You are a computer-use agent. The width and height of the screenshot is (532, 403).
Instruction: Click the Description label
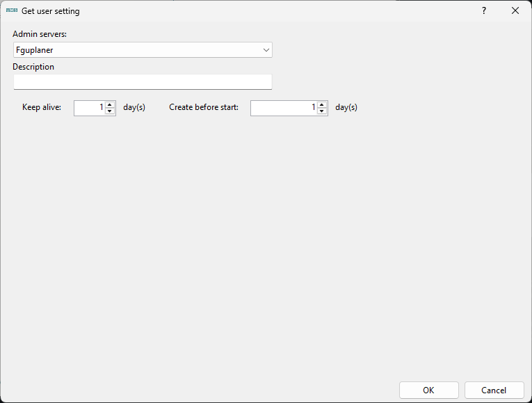33,67
